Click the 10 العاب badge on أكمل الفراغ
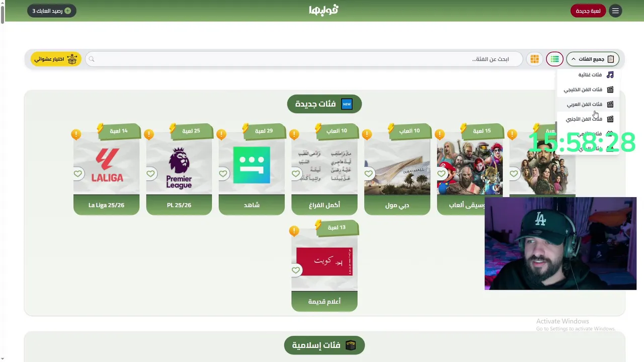The width and height of the screenshot is (644, 362). 336,131
